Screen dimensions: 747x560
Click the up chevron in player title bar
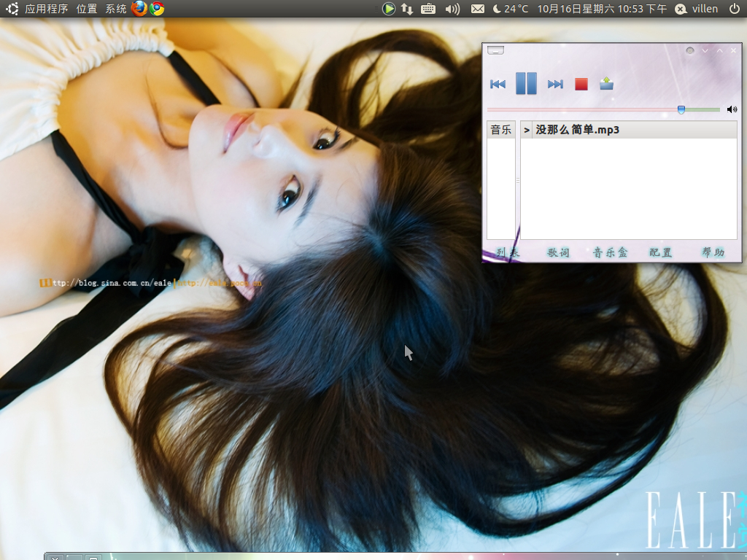pyautogui.click(x=720, y=50)
